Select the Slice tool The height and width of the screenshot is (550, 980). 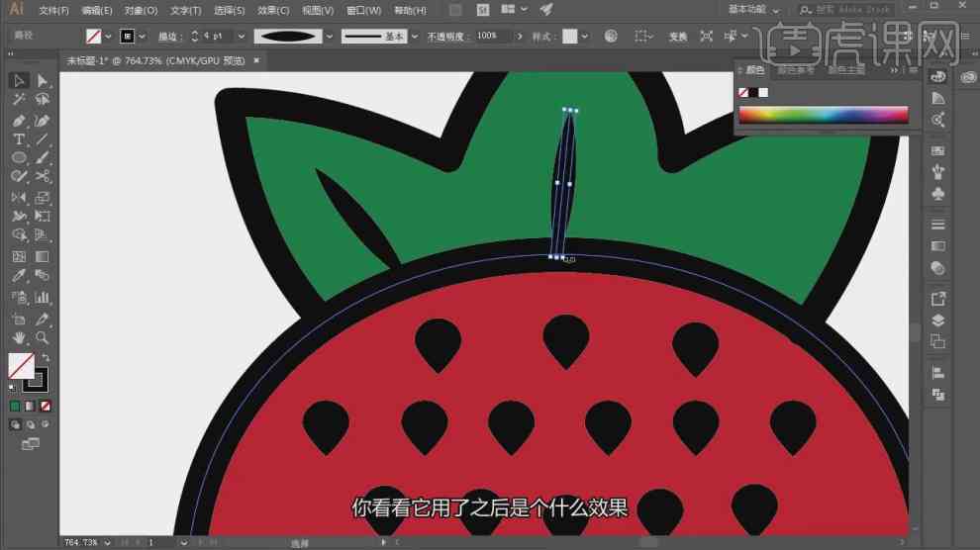coord(42,319)
